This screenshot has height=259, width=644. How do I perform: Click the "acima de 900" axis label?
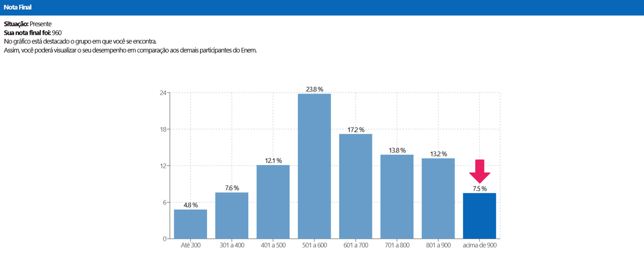(x=479, y=246)
